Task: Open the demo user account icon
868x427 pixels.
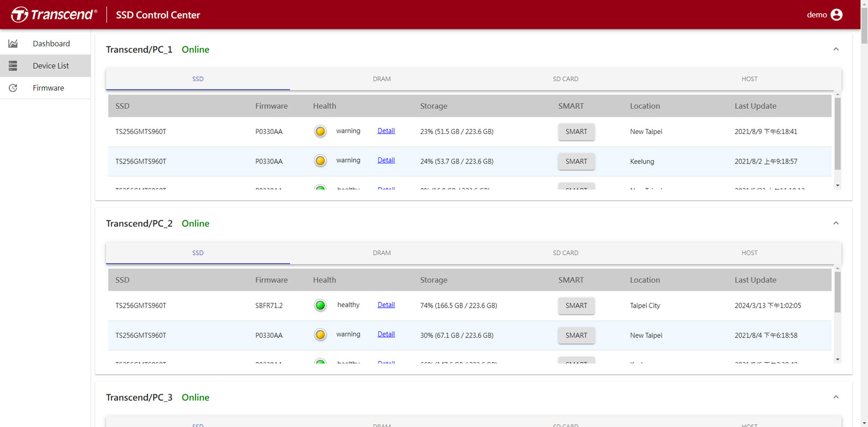Action: coord(836,15)
